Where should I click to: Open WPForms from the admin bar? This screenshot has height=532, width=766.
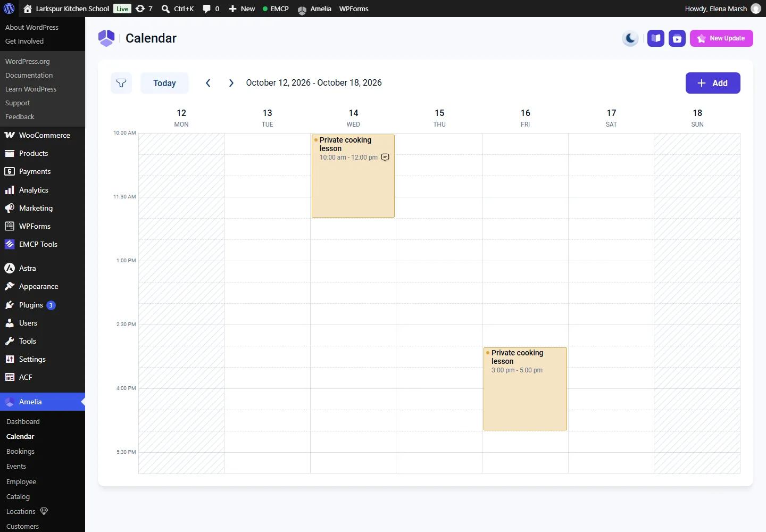[354, 9]
